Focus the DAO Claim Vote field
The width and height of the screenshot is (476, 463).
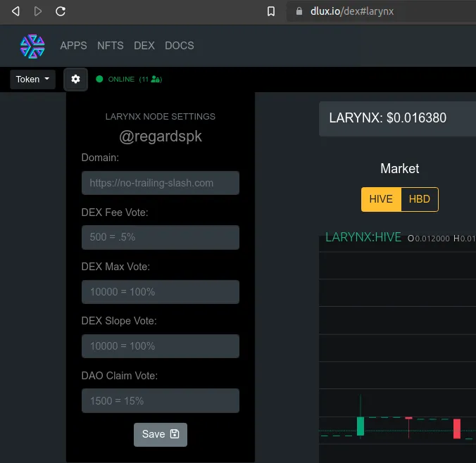coord(161,400)
